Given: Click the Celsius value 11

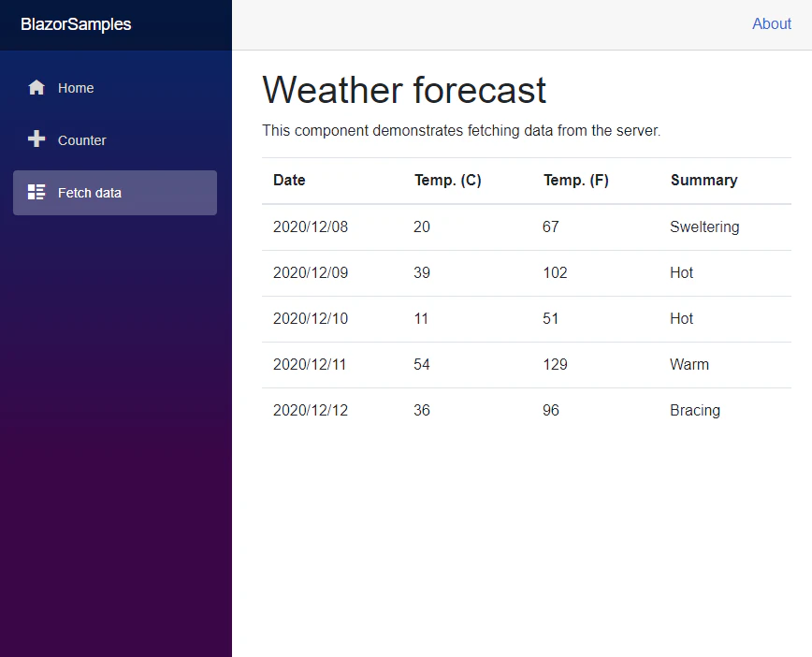Looking at the screenshot, I should click(421, 318).
